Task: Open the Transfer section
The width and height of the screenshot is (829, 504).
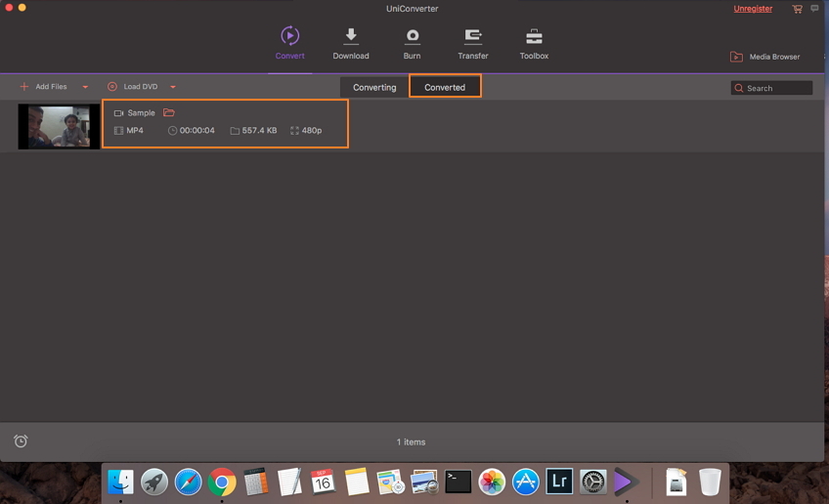Action: [x=472, y=43]
